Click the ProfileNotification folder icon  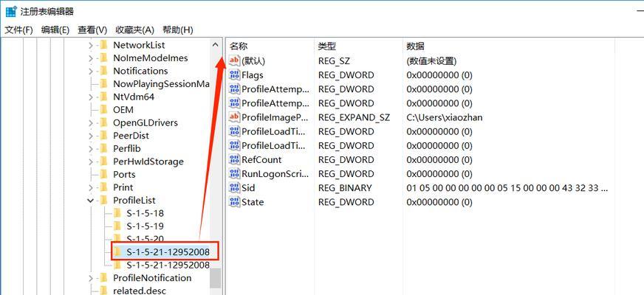tap(103, 278)
